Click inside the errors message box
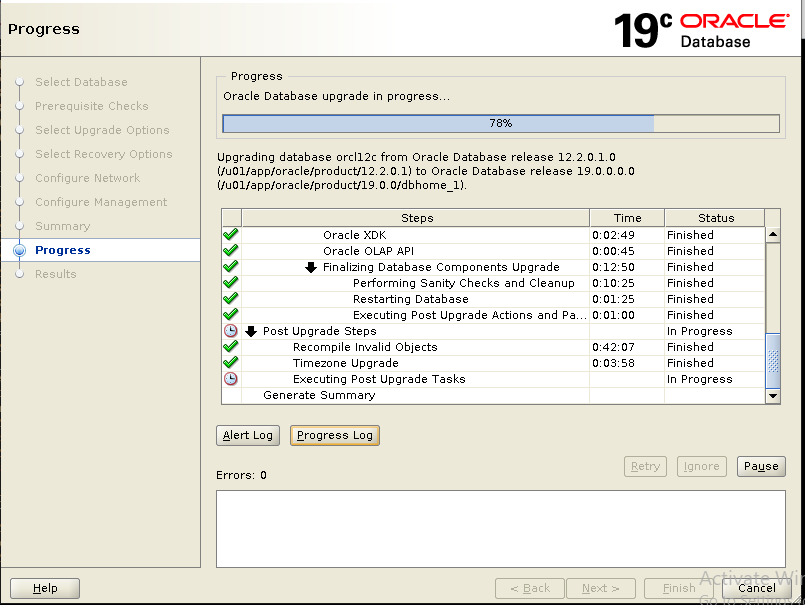This screenshot has height=605, width=805. coord(501,529)
